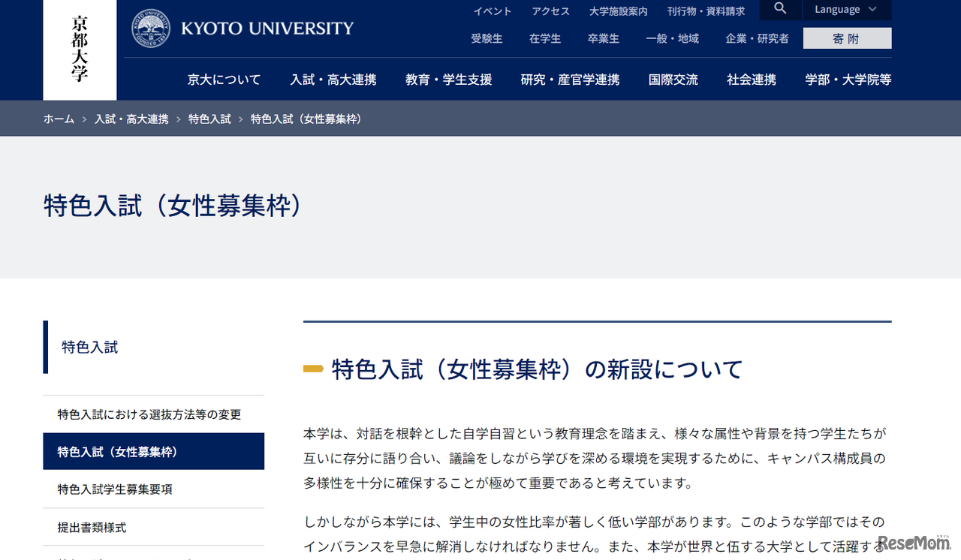Click the 企業・研究者 audience link
The width and height of the screenshot is (961, 560).
[757, 38]
